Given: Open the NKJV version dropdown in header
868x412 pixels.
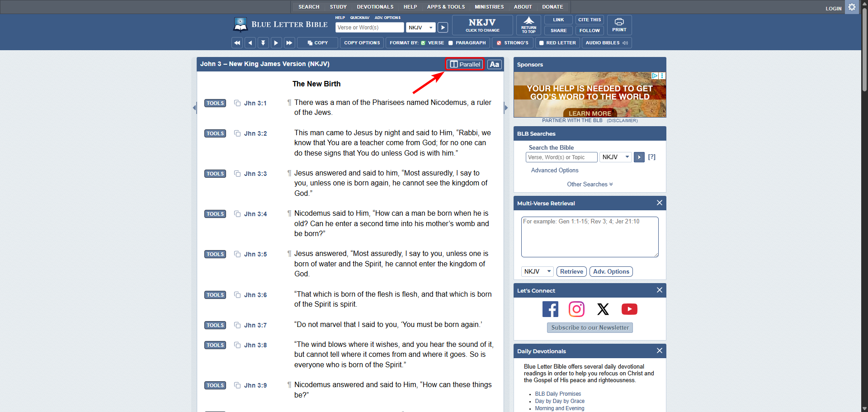Looking at the screenshot, I should [420, 28].
